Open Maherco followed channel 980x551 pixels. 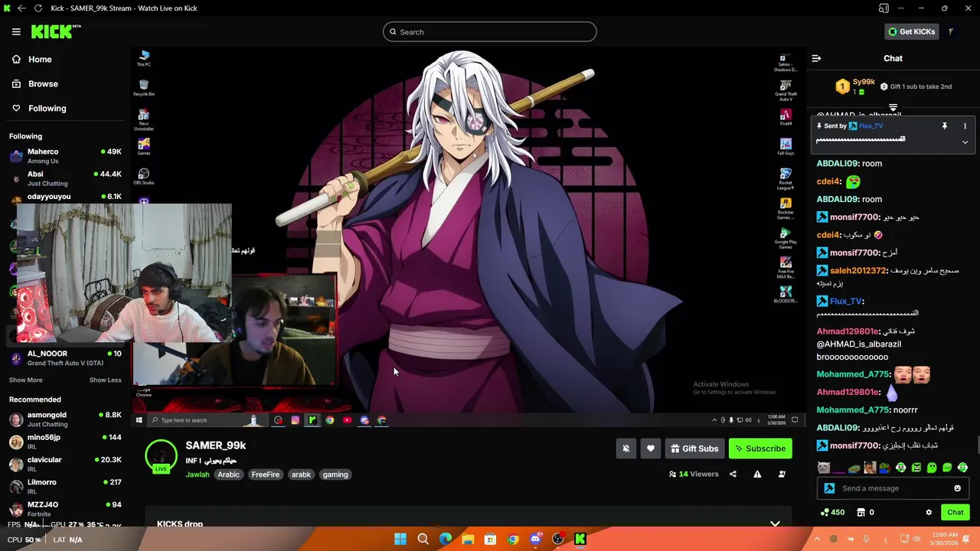(65, 156)
